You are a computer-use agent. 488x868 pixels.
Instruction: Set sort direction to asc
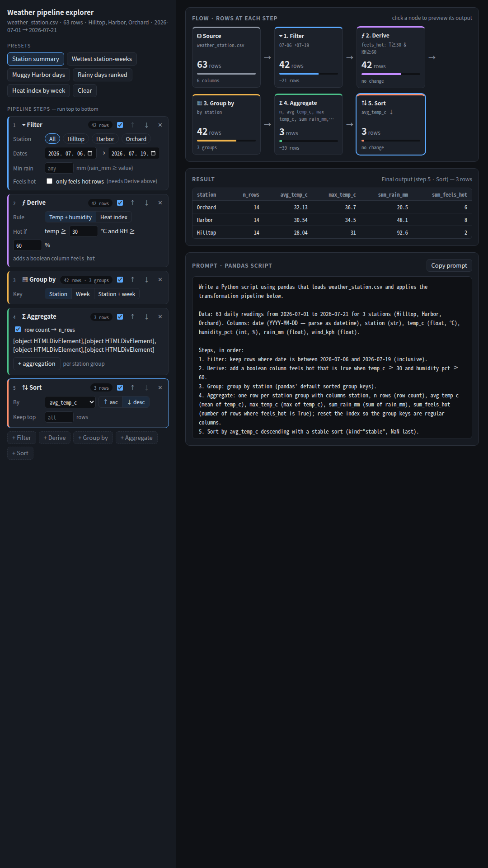111,402
